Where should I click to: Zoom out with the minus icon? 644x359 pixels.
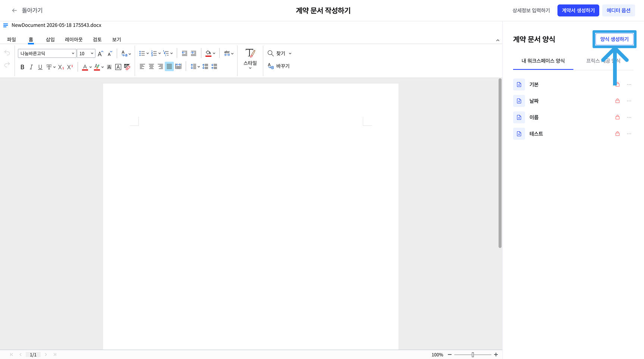pos(450,355)
